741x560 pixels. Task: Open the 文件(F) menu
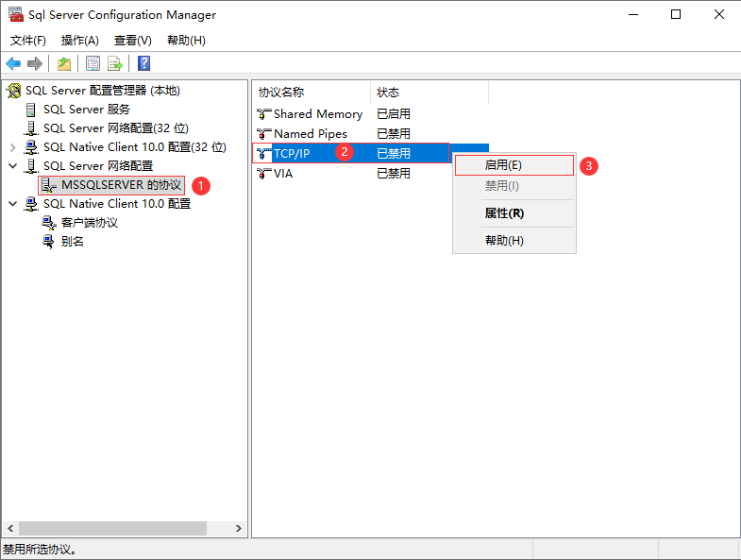(x=28, y=41)
